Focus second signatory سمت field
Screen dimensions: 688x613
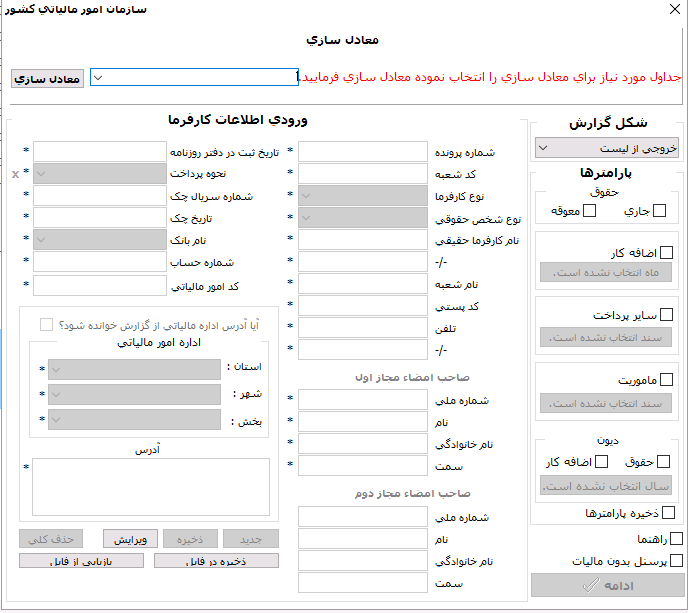pos(363,583)
